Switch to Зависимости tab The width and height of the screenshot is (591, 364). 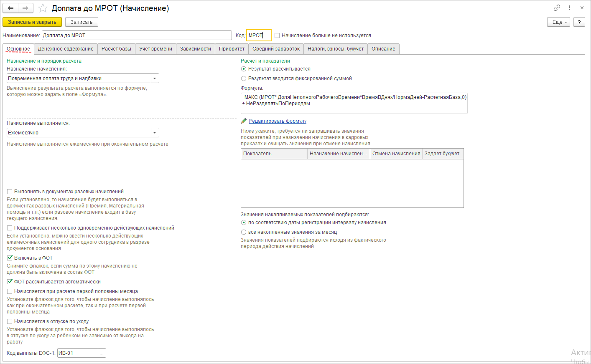click(196, 49)
